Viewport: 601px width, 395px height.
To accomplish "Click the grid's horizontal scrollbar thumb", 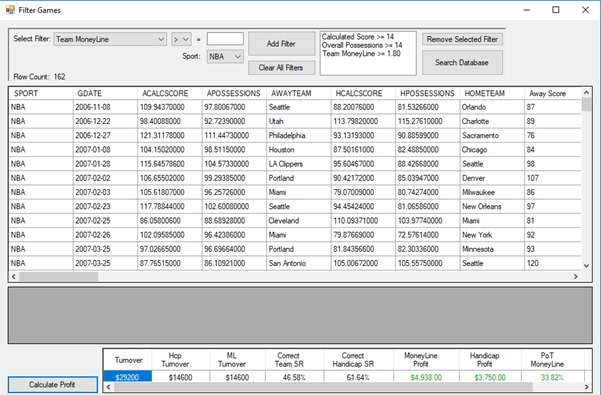I will pyautogui.click(x=59, y=276).
